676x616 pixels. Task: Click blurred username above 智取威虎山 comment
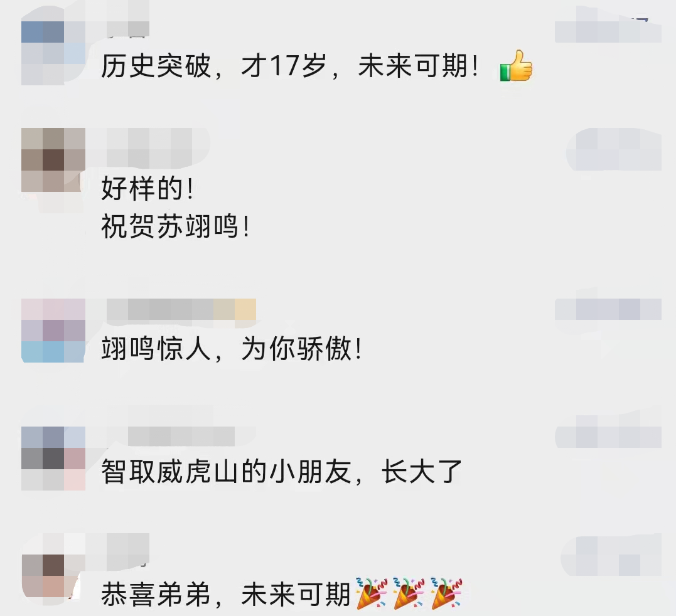(x=181, y=437)
